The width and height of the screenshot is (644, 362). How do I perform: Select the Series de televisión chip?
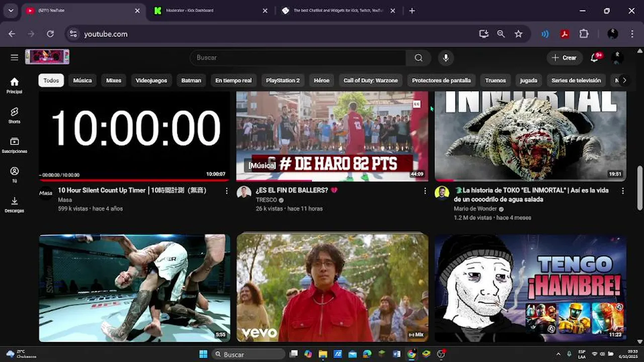pos(576,80)
